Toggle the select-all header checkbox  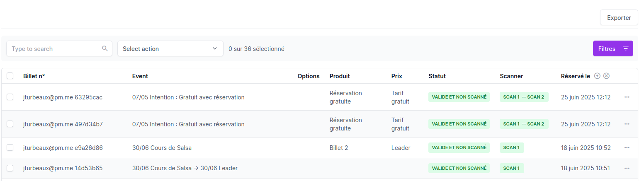10,76
